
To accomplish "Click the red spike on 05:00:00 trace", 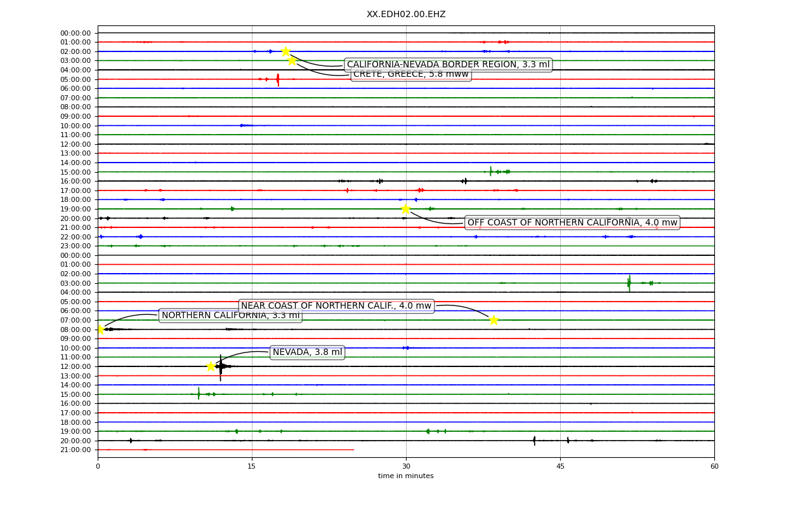I will [278, 79].
